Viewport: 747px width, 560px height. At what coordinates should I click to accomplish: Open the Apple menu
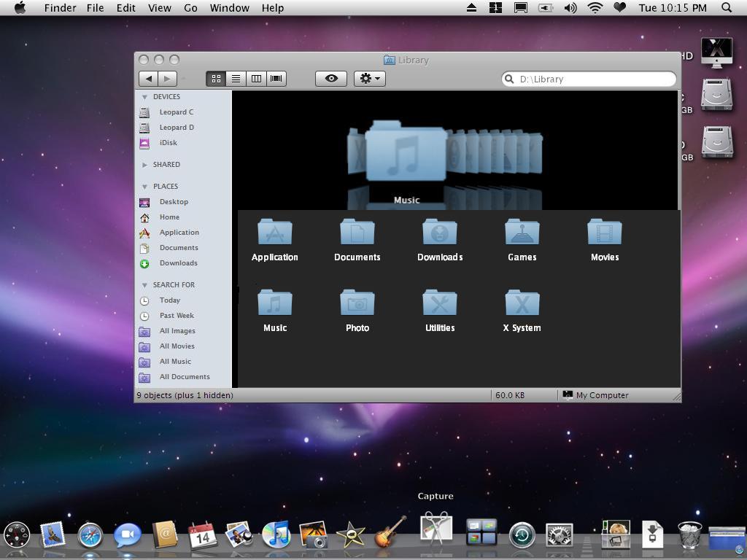pyautogui.click(x=20, y=7)
